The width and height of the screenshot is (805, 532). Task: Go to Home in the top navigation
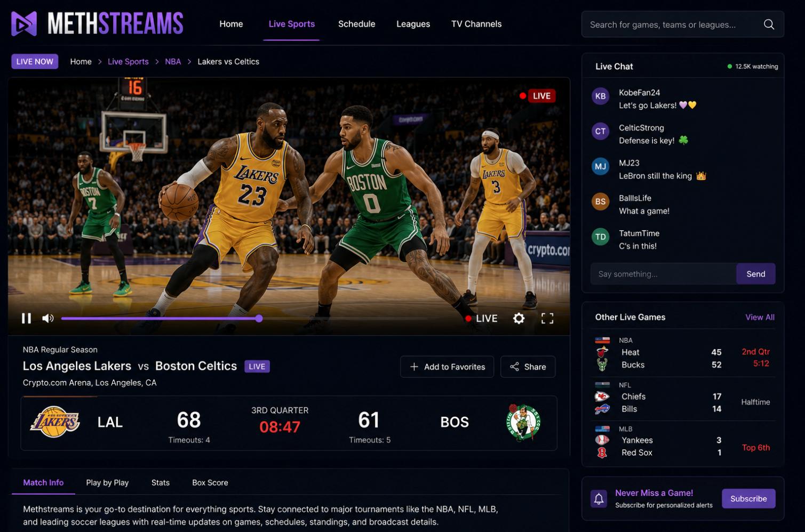pos(231,24)
